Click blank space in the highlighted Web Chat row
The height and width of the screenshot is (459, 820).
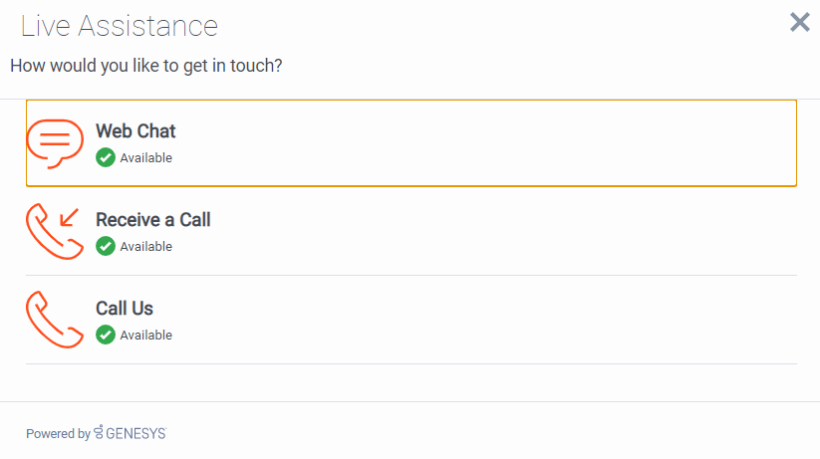(x=486, y=143)
